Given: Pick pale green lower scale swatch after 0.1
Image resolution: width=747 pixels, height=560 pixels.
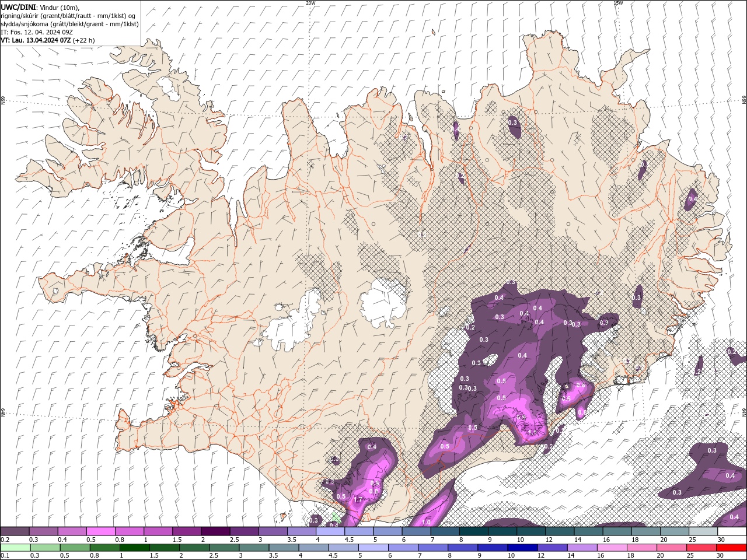Looking at the screenshot, I should coord(15,548).
